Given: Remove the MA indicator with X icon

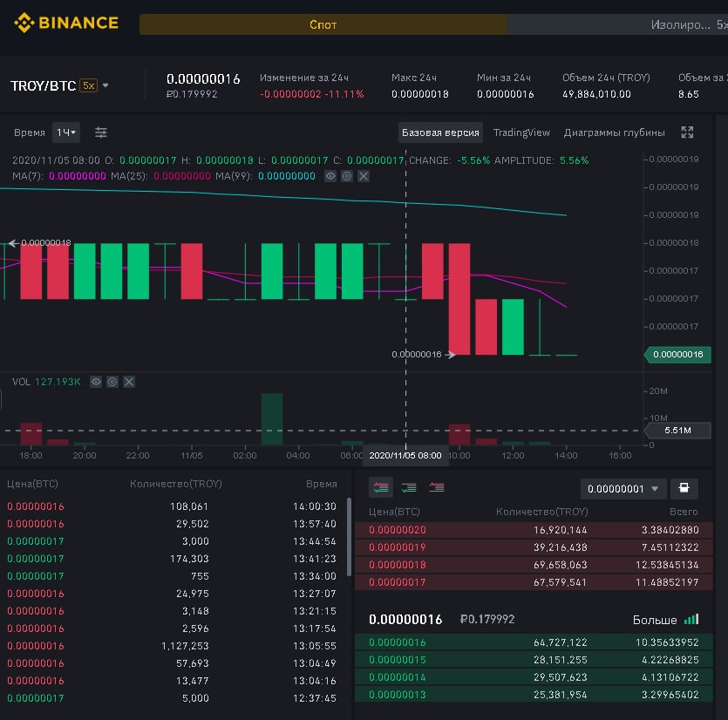Looking at the screenshot, I should tap(364, 176).
